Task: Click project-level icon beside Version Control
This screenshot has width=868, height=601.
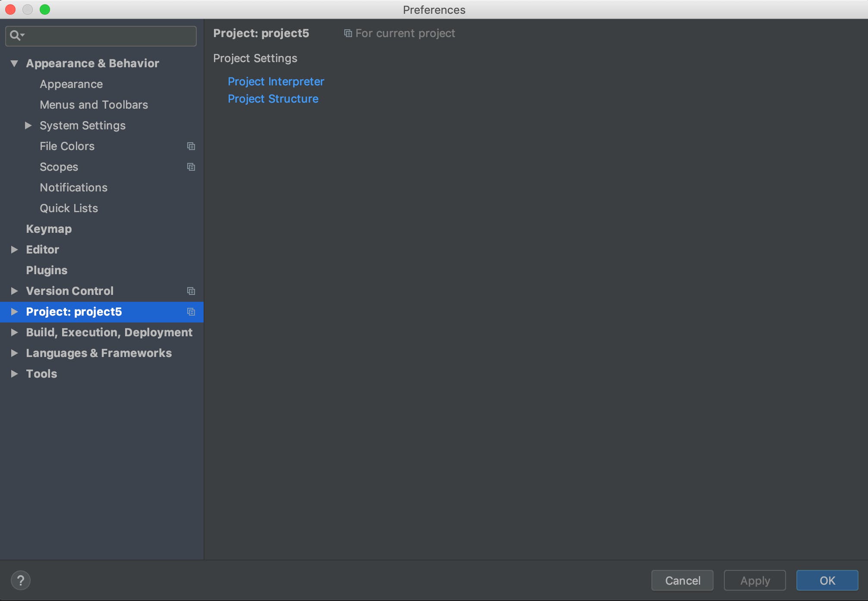Action: click(x=191, y=291)
